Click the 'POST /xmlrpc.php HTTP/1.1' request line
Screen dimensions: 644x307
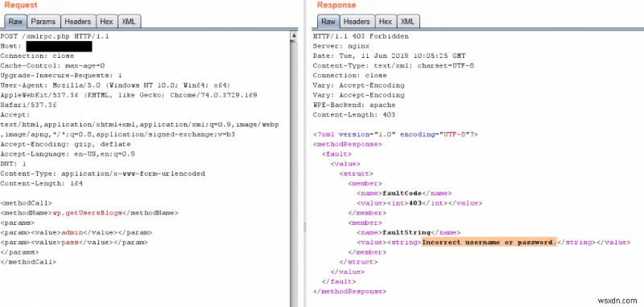[55, 36]
